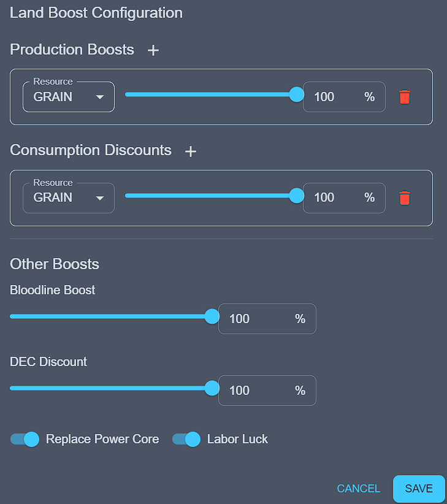Viewport: 447px width, 504px height.
Task: Click the Save button
Action: pyautogui.click(x=419, y=489)
